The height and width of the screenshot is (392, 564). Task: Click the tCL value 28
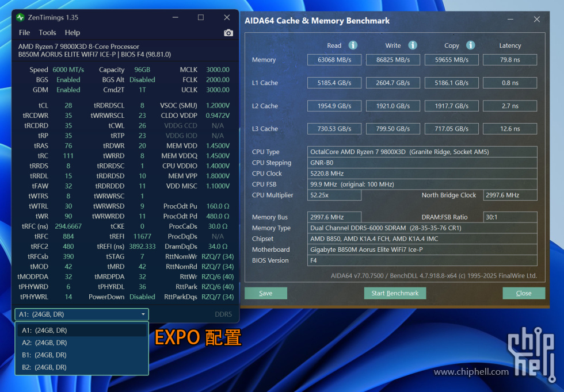pyautogui.click(x=68, y=106)
